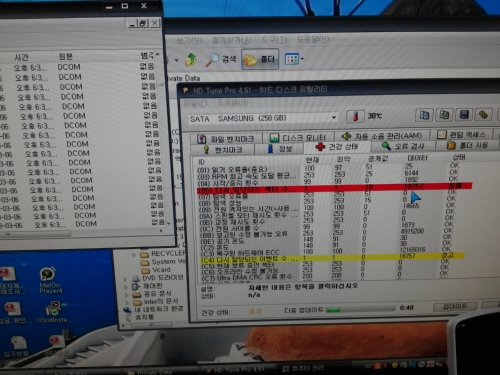
Task: Select the Vcard folder in tree
Action: pos(161,269)
